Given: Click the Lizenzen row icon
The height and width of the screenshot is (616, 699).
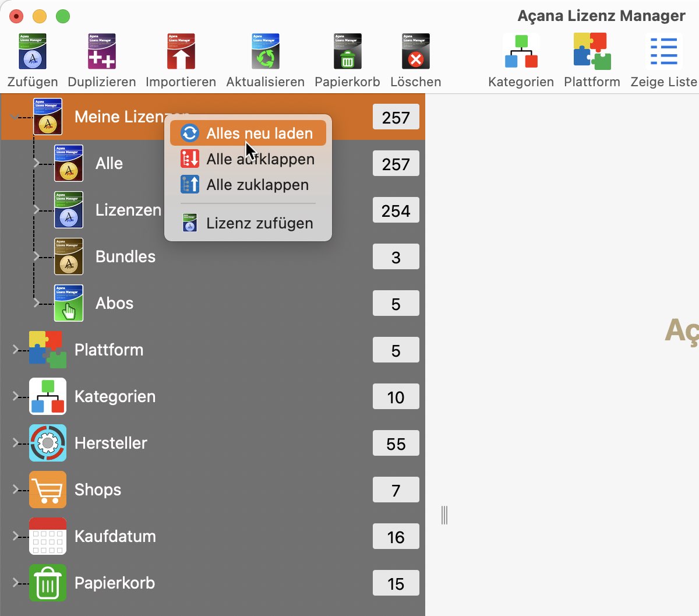Looking at the screenshot, I should 69,210.
